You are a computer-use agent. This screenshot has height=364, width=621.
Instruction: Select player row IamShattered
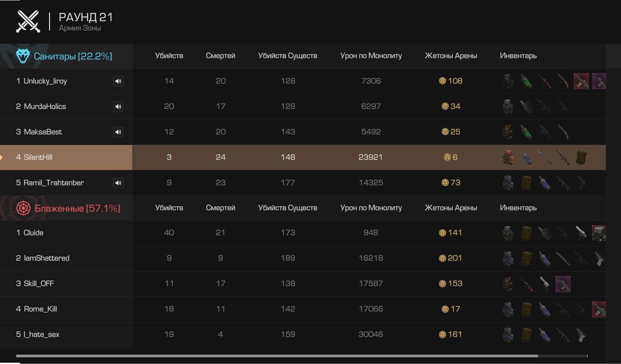pos(303,258)
